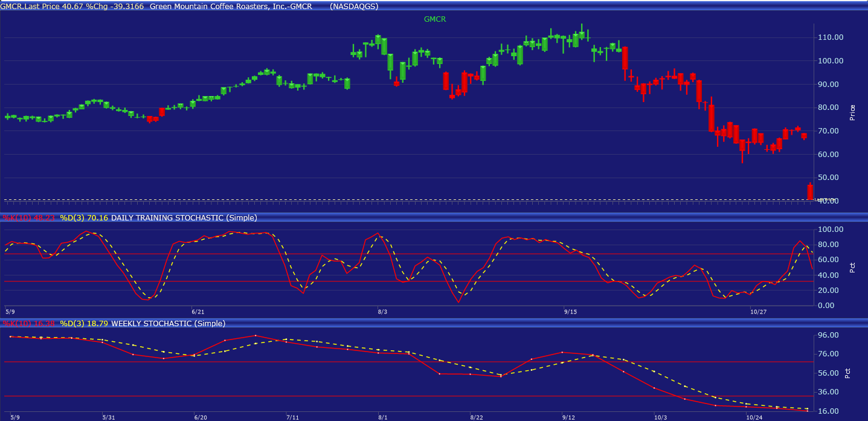Image resolution: width=868 pixels, height=421 pixels.
Task: Click 100.00 on daily stochastic axis
Action: [x=831, y=230]
